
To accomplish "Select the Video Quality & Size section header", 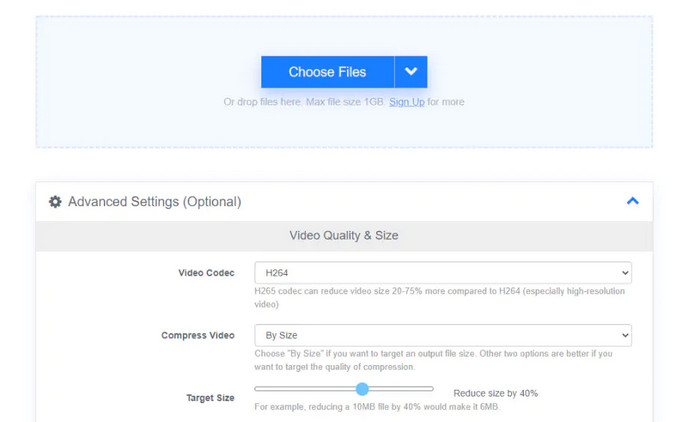I will (x=344, y=236).
